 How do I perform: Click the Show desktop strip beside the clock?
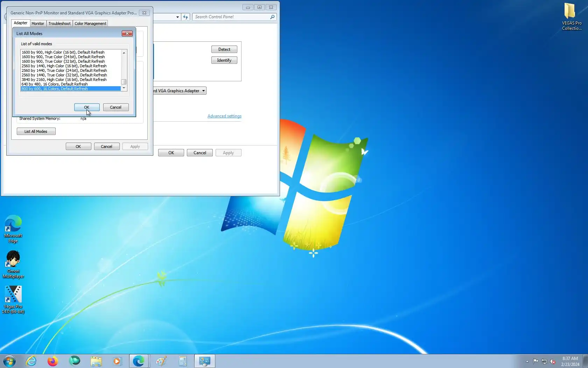(x=585, y=361)
